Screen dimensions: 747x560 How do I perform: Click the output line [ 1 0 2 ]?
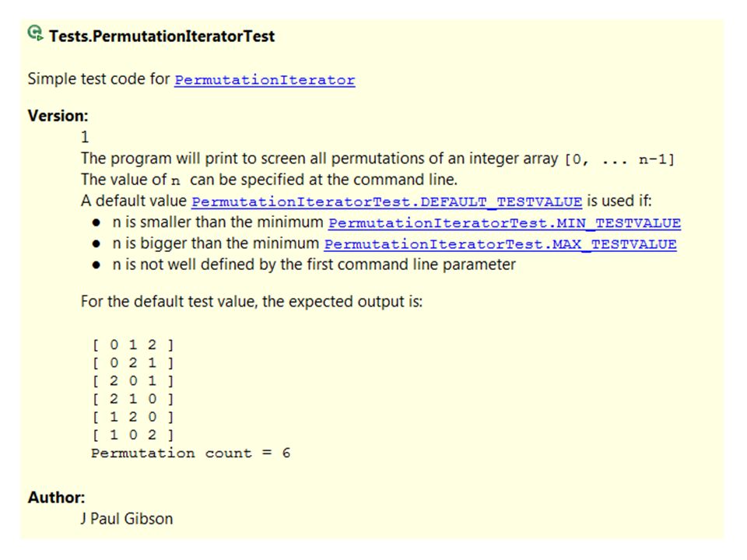pyautogui.click(x=133, y=435)
